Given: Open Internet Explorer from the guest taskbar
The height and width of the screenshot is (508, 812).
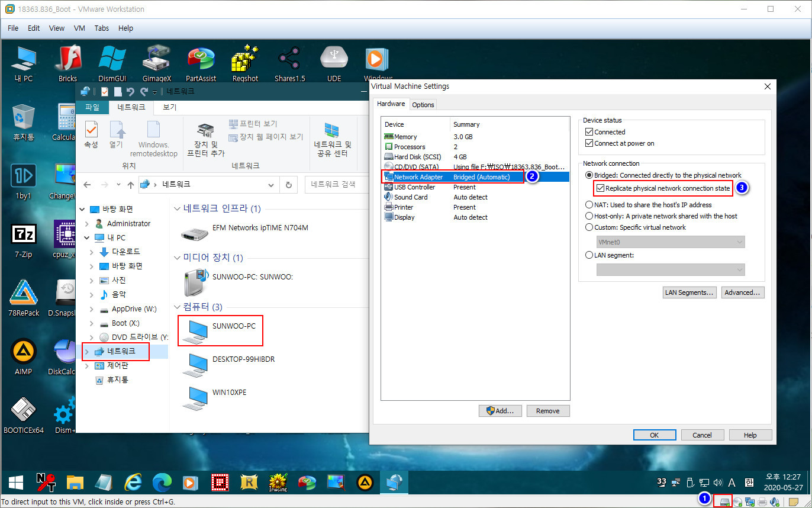Looking at the screenshot, I should click(133, 483).
